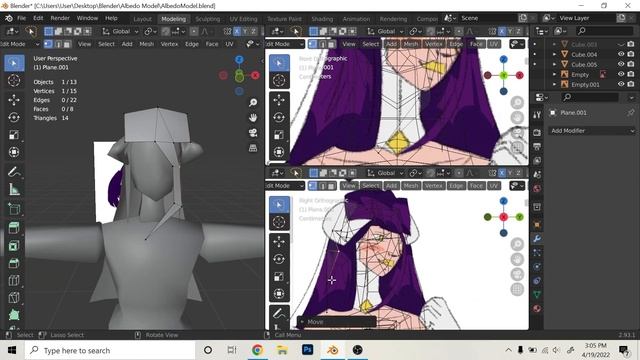Select the Knife tool

click(14, 298)
